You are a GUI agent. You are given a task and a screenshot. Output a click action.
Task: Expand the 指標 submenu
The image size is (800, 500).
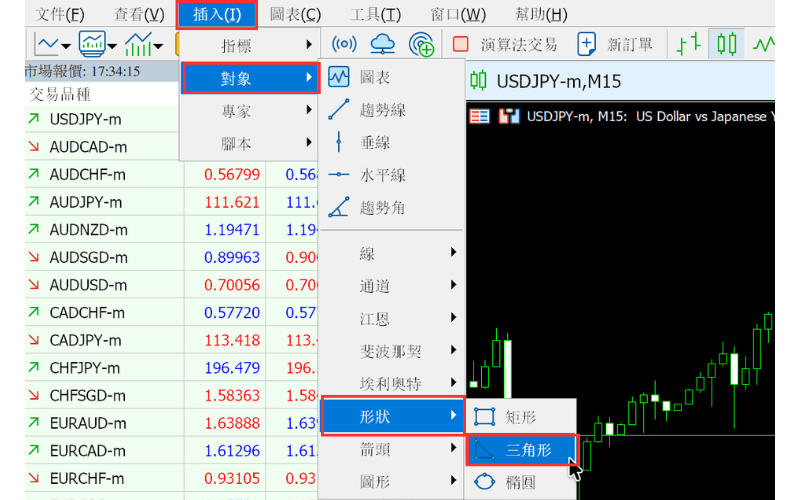(x=250, y=45)
